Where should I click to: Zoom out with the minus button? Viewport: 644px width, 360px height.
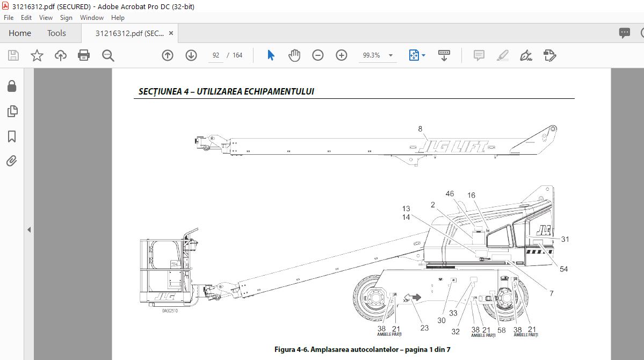pyautogui.click(x=317, y=55)
